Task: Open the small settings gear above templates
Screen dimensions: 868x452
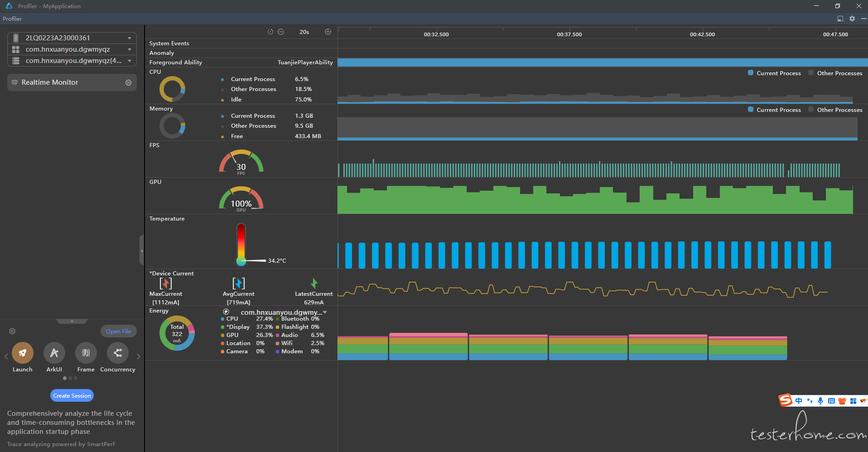Action: click(x=12, y=331)
